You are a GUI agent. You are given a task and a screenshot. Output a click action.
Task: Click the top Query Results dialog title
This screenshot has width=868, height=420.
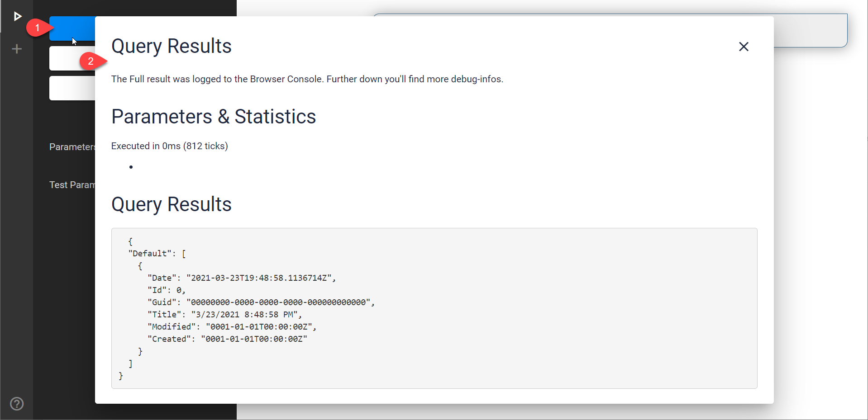point(172,46)
